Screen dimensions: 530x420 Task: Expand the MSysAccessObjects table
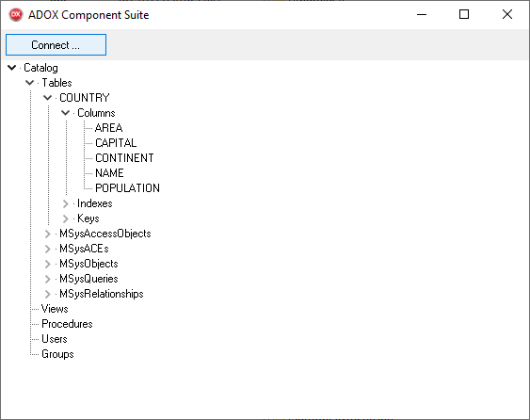[48, 234]
